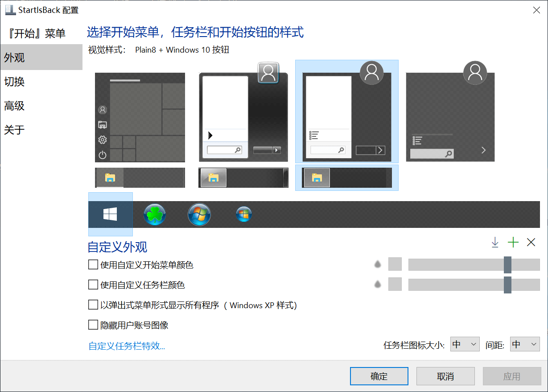
Task: Pick the Windows 7 orb start button
Action: [x=199, y=215]
